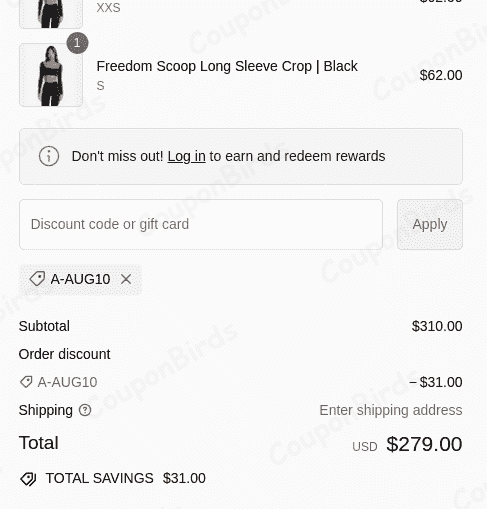Focus the Discount code or gift card field
This screenshot has width=487, height=509.
coord(201,224)
